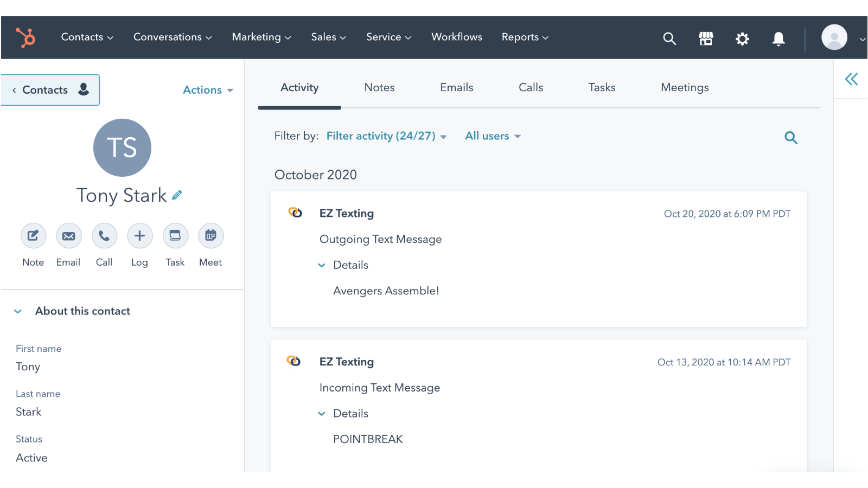Viewport: 868px width, 488px height.
Task: Go back to Contacts list
Action: point(49,90)
